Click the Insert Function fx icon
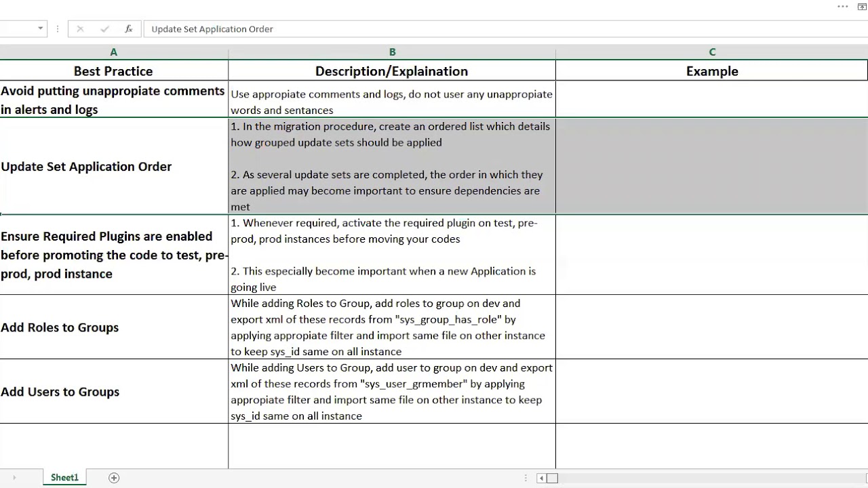 (128, 29)
